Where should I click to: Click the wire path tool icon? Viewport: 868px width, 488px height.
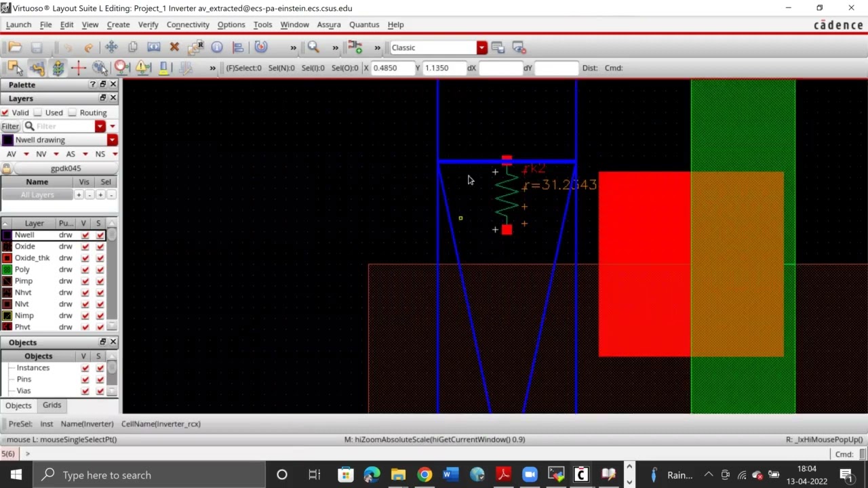37,68
